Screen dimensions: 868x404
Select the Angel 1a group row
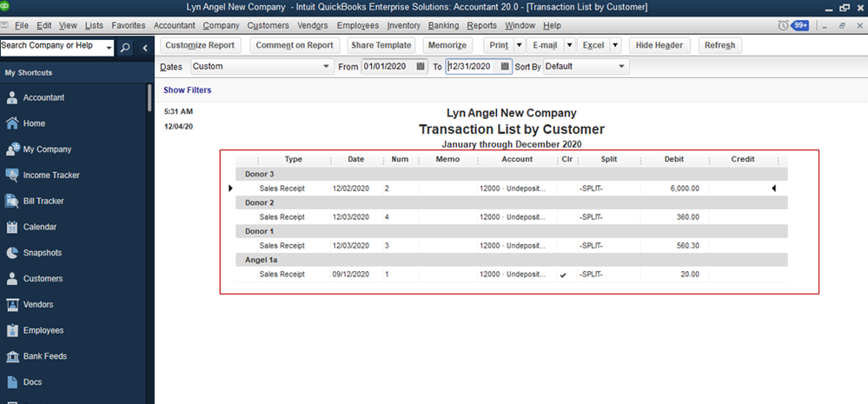coord(511,260)
